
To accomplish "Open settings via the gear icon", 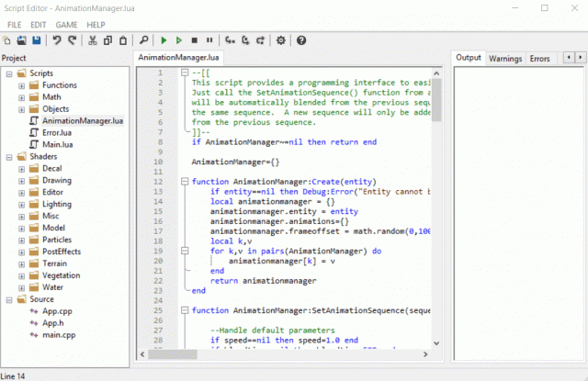I will click(x=281, y=40).
